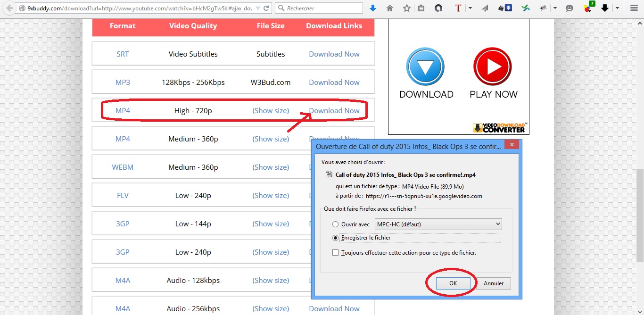Go to the Firefox home page icon
The image size is (644, 315).
click(x=390, y=8)
